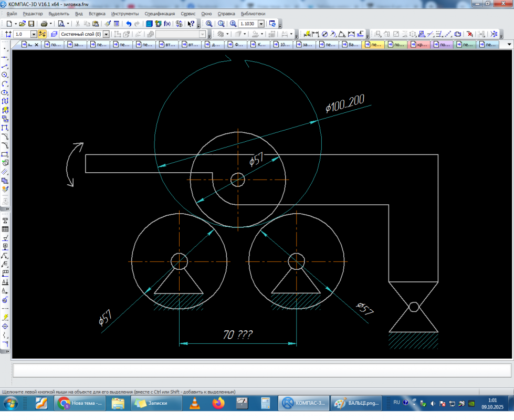
Task: Select the Text insertion tool
Action: (x=5, y=220)
